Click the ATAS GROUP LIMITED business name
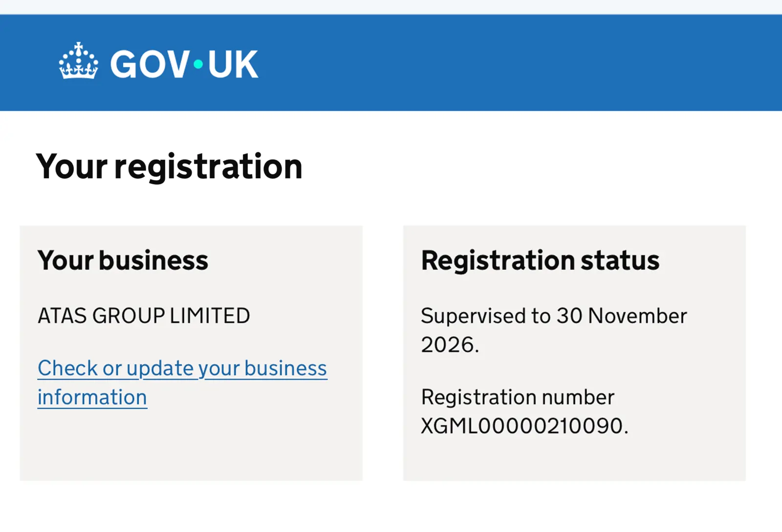 pos(144,316)
